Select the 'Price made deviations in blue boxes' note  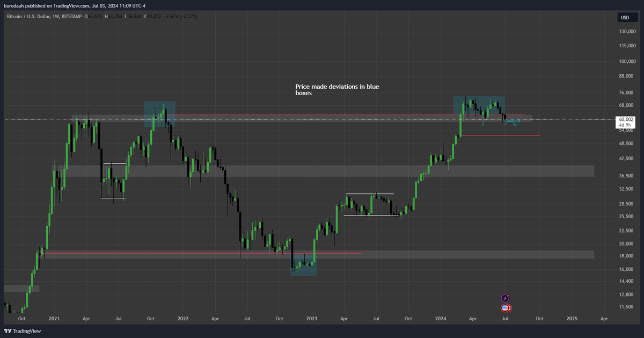tap(338, 89)
